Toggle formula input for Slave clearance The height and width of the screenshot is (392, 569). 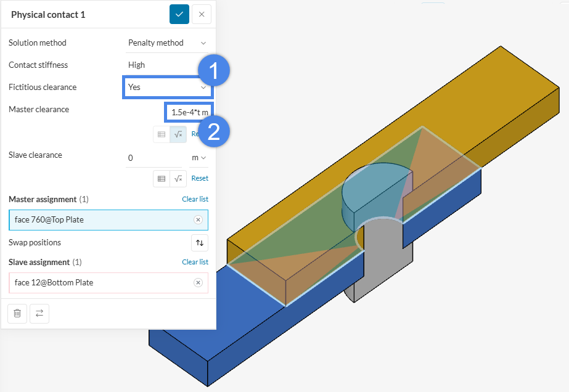pos(178,178)
